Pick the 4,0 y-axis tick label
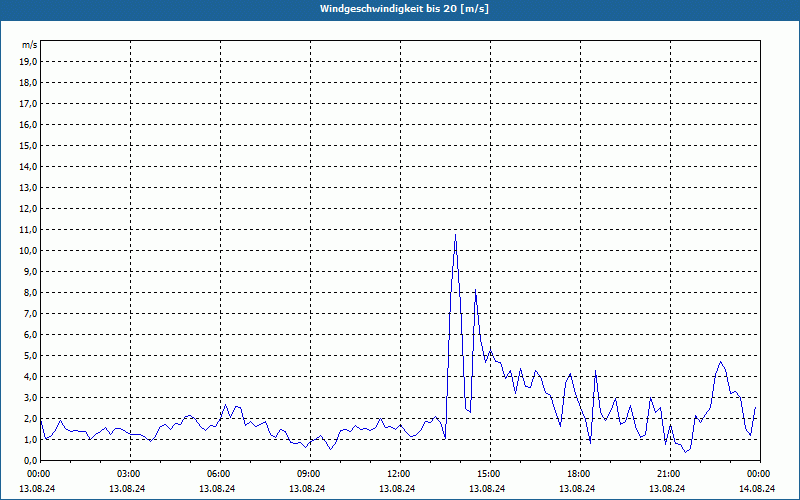Viewport: 800px width, 500px height. pyautogui.click(x=30, y=377)
